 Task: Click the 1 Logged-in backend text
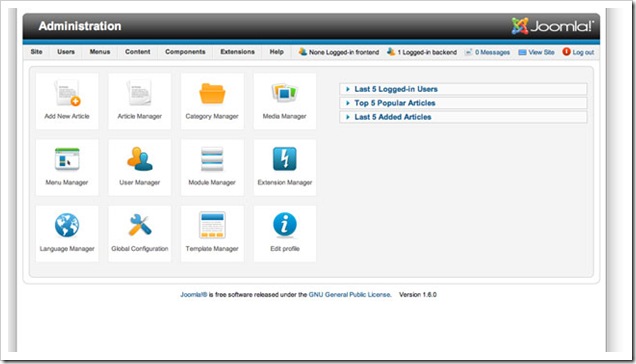(x=427, y=52)
